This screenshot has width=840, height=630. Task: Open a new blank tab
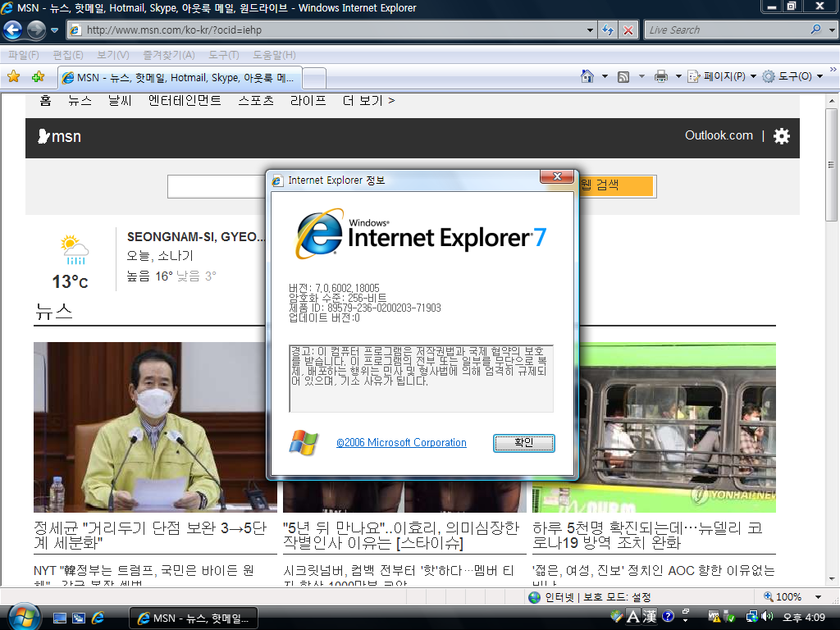tap(314, 78)
